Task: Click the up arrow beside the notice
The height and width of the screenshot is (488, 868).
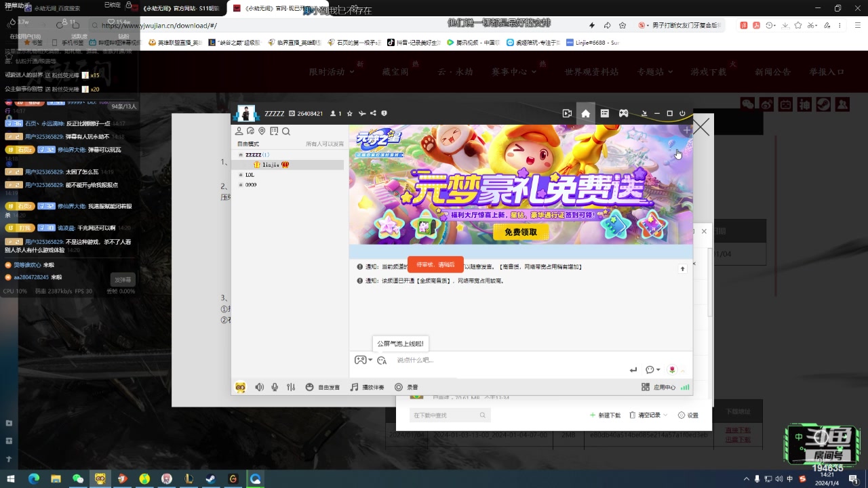Action: (x=683, y=269)
